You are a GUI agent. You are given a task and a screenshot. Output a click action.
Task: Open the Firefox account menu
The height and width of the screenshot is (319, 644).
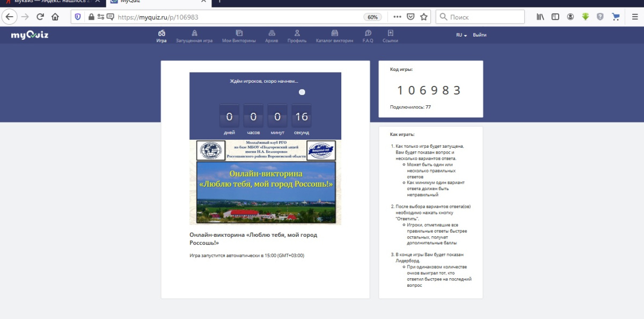coord(570,17)
